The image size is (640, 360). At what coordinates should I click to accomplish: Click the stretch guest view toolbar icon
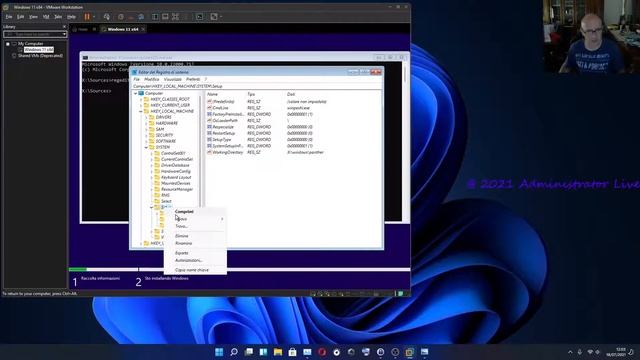click(x=214, y=17)
